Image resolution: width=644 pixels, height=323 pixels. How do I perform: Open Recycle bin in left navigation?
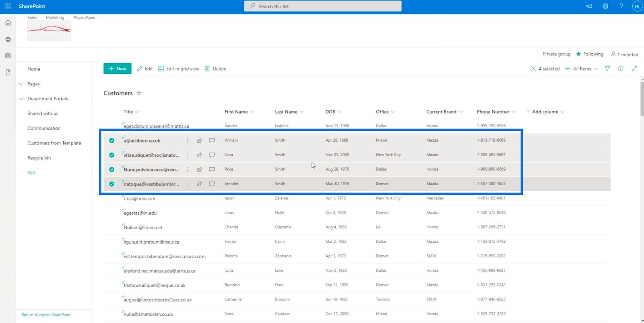tap(39, 158)
